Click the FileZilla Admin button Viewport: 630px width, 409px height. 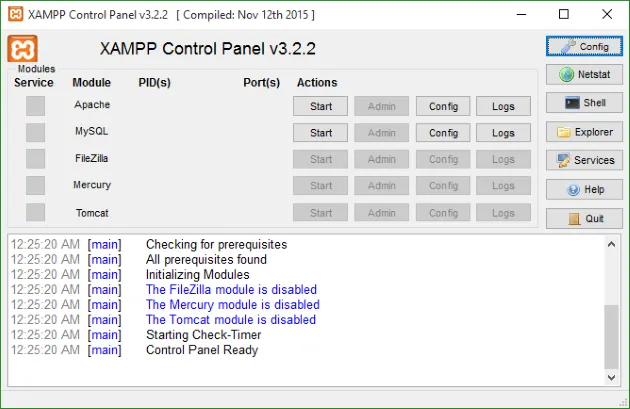tap(381, 159)
